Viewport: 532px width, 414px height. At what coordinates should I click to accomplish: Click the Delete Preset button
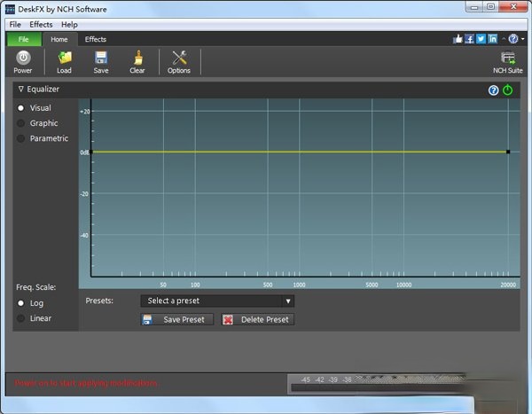[x=257, y=320]
